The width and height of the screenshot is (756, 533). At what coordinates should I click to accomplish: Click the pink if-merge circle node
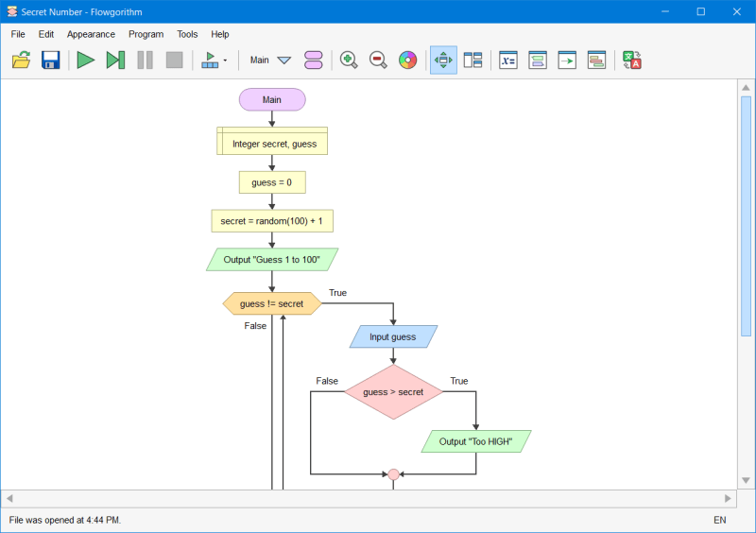tap(393, 474)
